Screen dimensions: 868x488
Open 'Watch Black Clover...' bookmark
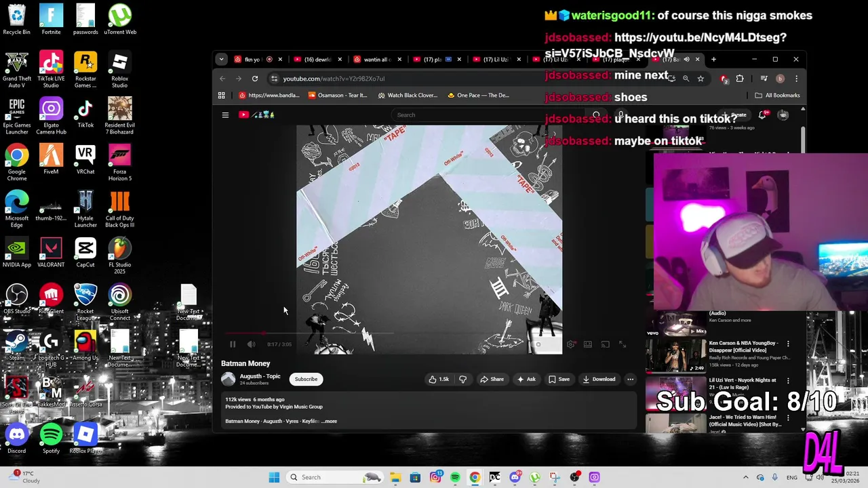408,96
